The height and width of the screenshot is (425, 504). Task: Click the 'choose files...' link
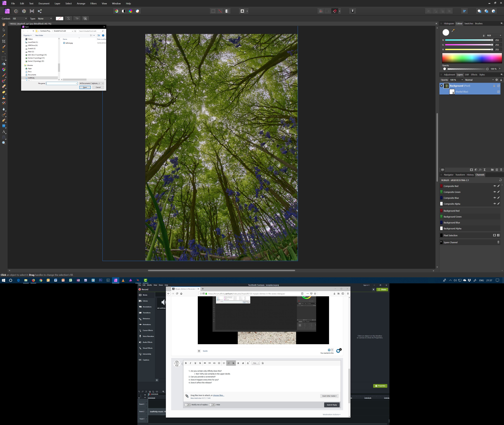pos(218,395)
